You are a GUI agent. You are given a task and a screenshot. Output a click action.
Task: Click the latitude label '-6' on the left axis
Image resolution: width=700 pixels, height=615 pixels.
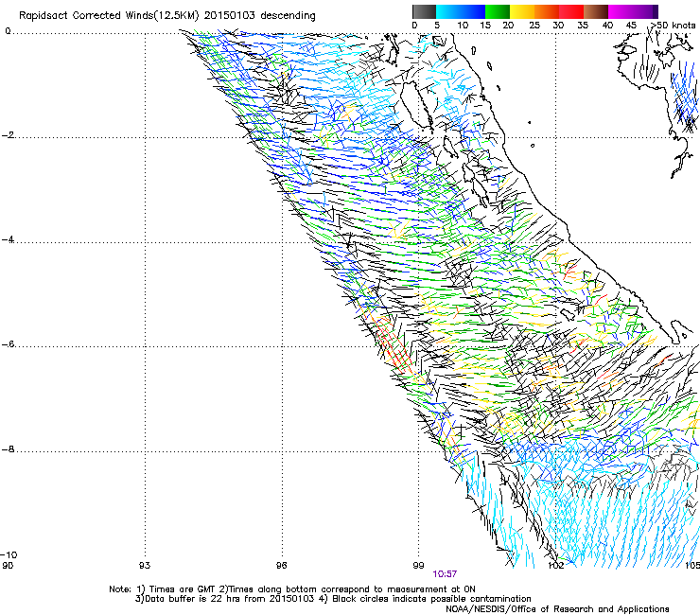click(x=8, y=344)
